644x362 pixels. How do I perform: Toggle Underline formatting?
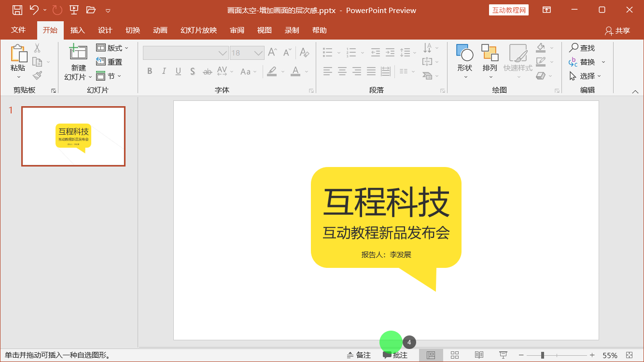coord(178,70)
